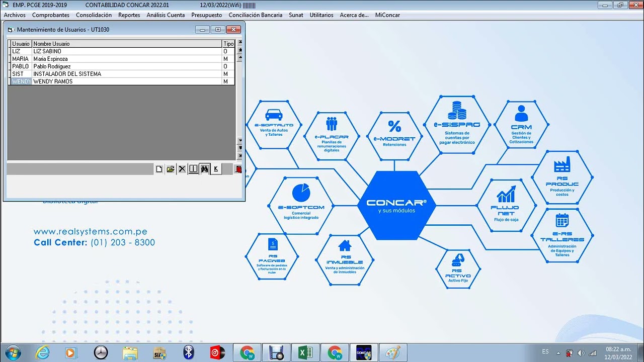This screenshot has height=362, width=644.
Task: Click the volume speaker tray icon
Action: click(581, 353)
